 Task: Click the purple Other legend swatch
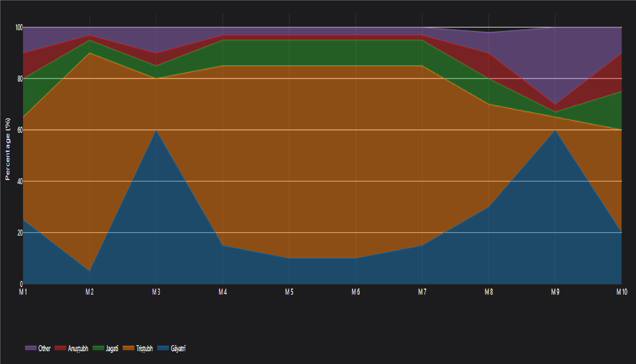[31, 348]
